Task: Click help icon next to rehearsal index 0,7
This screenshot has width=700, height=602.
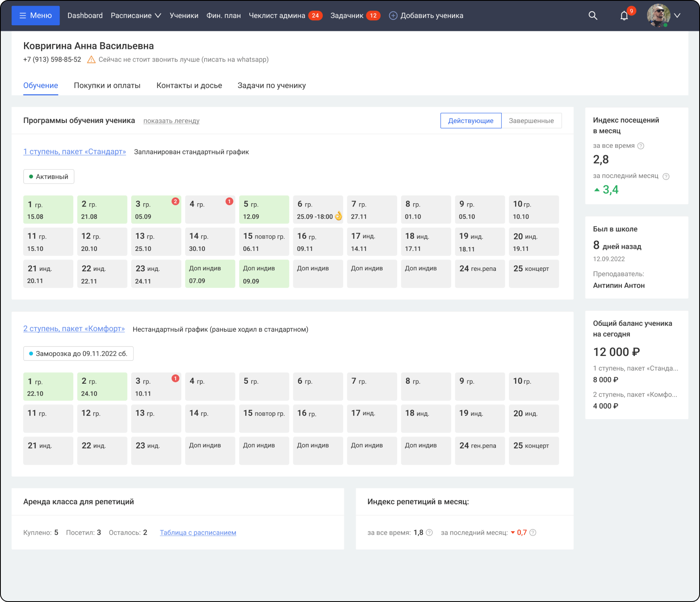Action: 533,532
